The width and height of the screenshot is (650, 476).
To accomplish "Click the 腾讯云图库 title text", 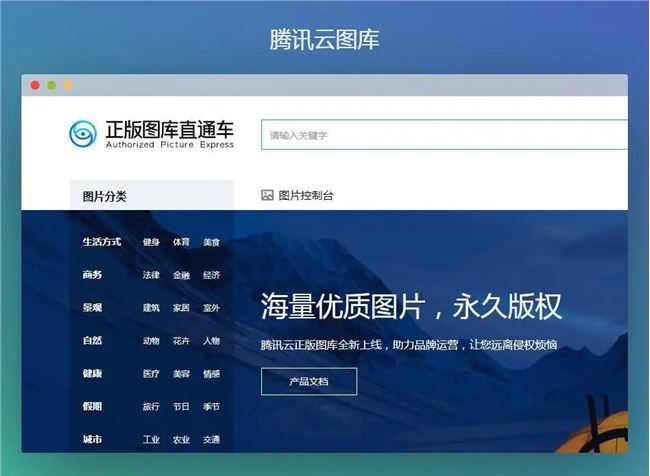I will [325, 39].
